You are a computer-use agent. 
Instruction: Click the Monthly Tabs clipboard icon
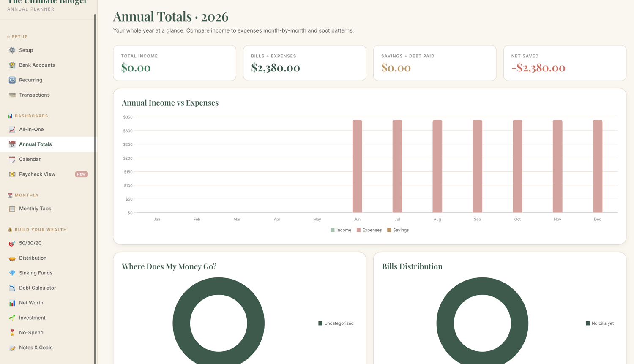12,209
